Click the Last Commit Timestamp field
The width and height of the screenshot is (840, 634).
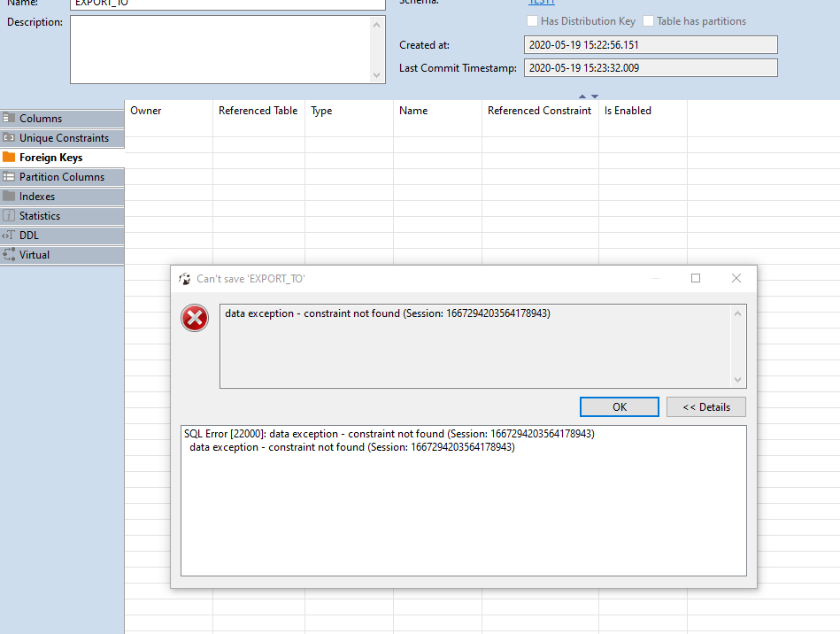point(651,68)
